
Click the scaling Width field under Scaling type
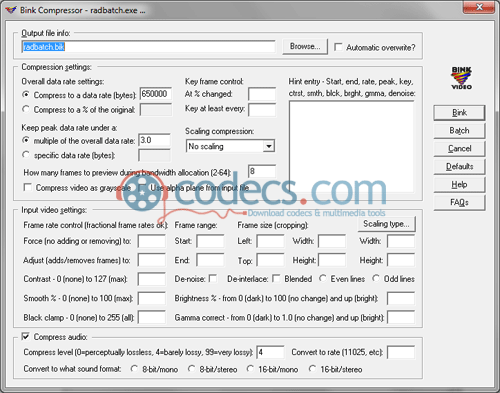tap(401, 241)
